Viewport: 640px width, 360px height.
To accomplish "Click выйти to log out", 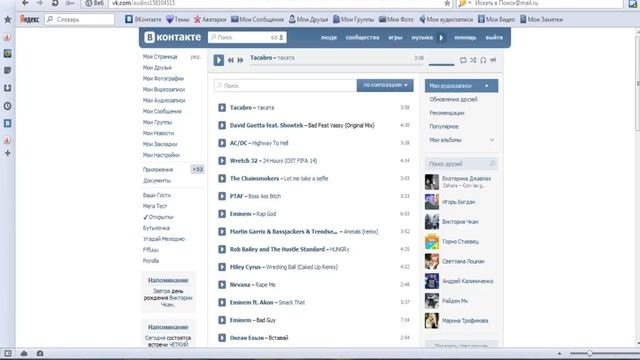I will 494,38.
